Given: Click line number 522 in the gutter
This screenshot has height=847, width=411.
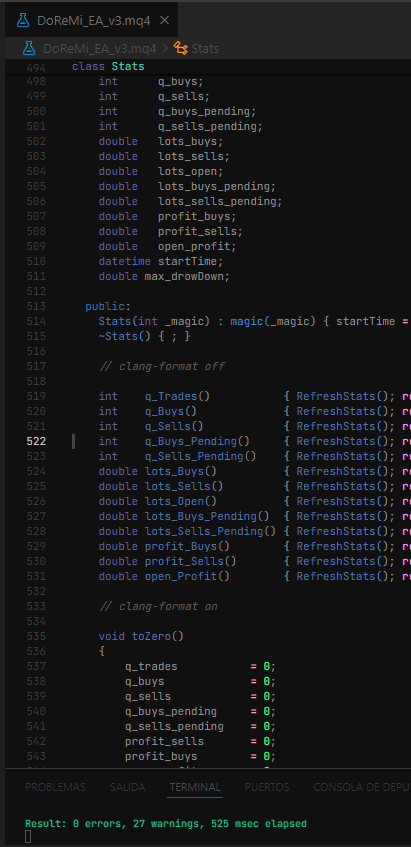Looking at the screenshot, I should pos(36,441).
